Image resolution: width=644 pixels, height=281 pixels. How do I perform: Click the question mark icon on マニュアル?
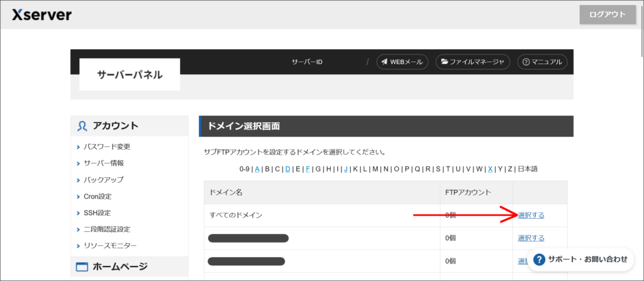click(x=526, y=62)
